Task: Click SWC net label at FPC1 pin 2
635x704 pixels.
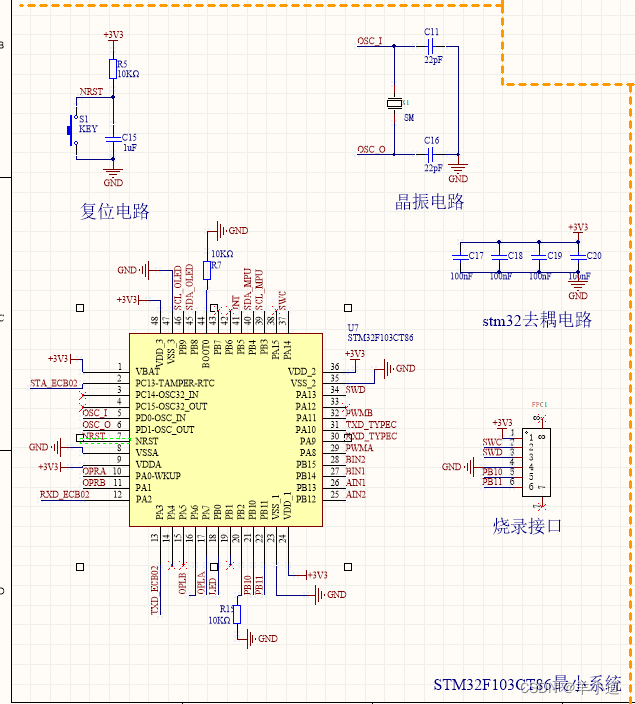Action: pyautogui.click(x=493, y=442)
